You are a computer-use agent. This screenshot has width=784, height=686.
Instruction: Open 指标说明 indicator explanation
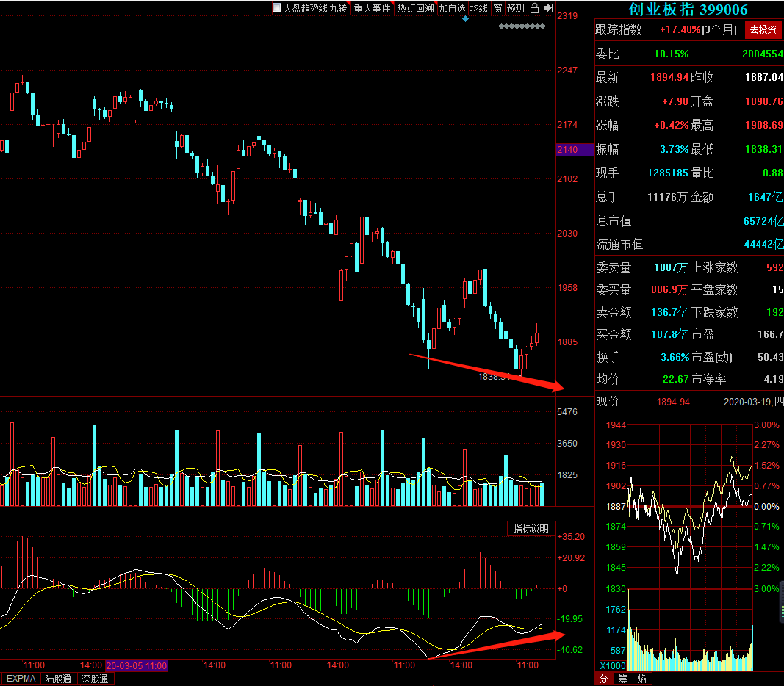[x=531, y=529]
